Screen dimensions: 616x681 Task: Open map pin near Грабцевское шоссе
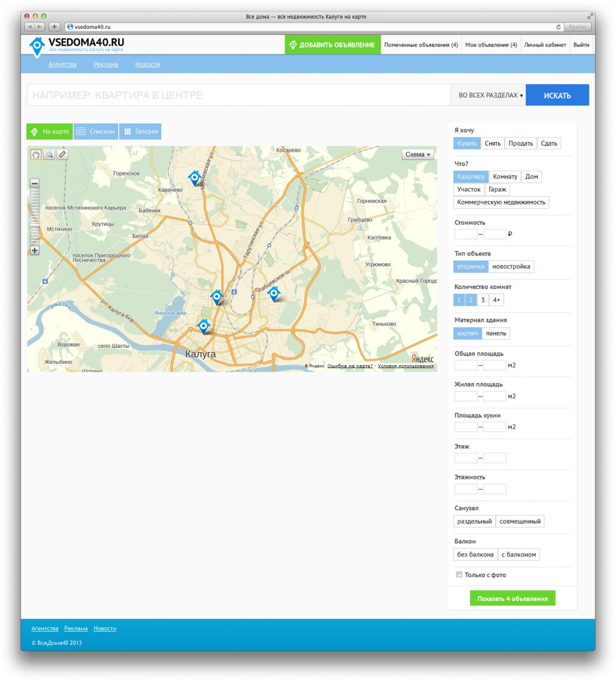(274, 294)
